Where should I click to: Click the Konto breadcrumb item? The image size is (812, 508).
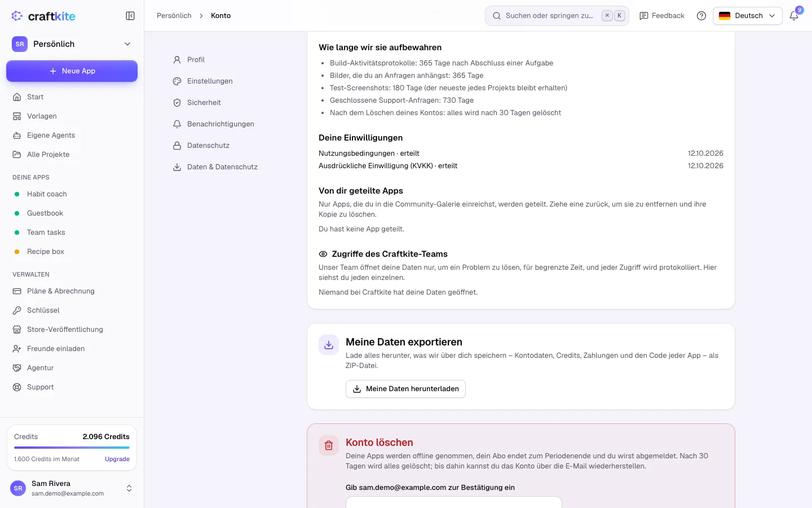click(221, 16)
